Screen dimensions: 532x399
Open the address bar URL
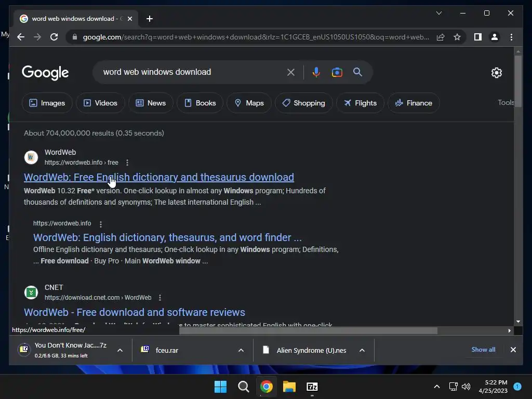pos(256,37)
